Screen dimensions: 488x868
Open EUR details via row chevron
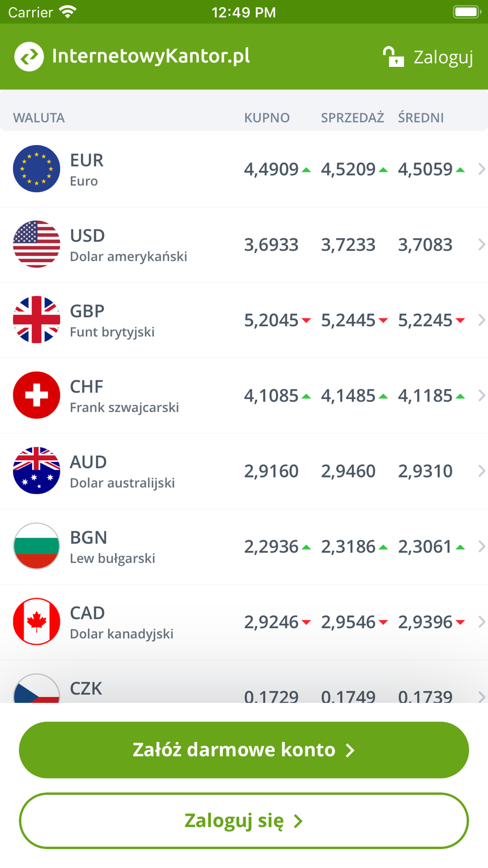482,169
